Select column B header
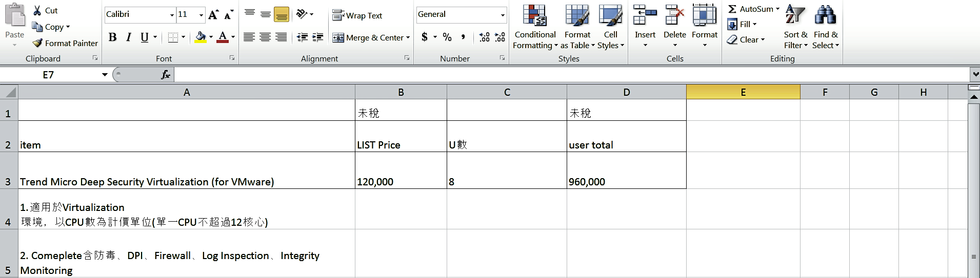Screen dimensions: 980x278 tap(401, 92)
